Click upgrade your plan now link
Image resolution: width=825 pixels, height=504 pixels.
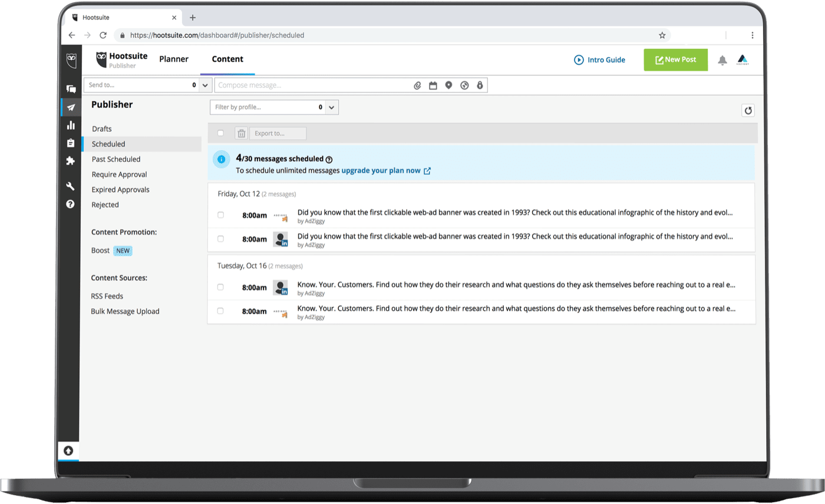[x=381, y=171]
